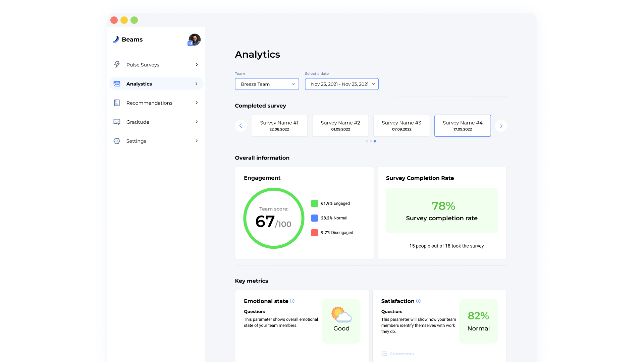Open the date range selector
The width and height of the screenshot is (644, 362).
(341, 84)
